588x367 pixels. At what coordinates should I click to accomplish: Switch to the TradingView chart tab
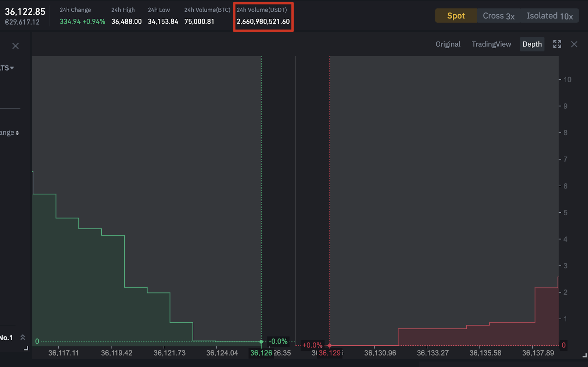click(x=491, y=44)
